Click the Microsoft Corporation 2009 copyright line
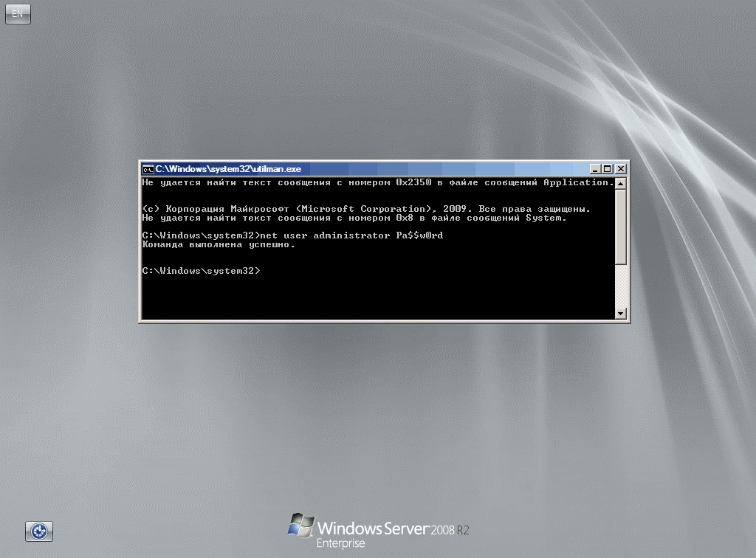 [366, 209]
